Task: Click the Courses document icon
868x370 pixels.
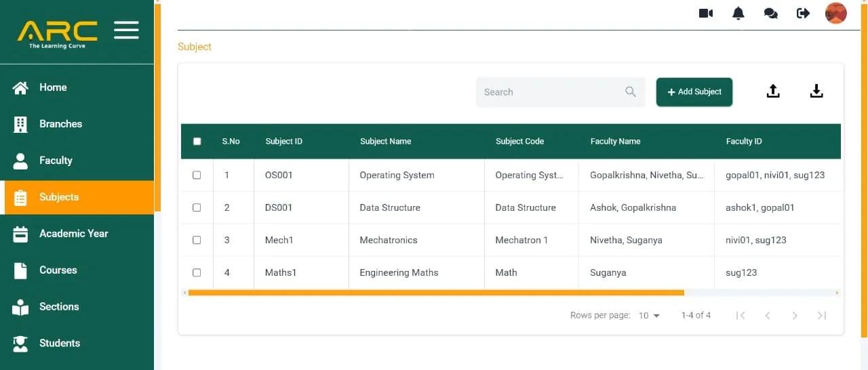Action: click(x=20, y=270)
